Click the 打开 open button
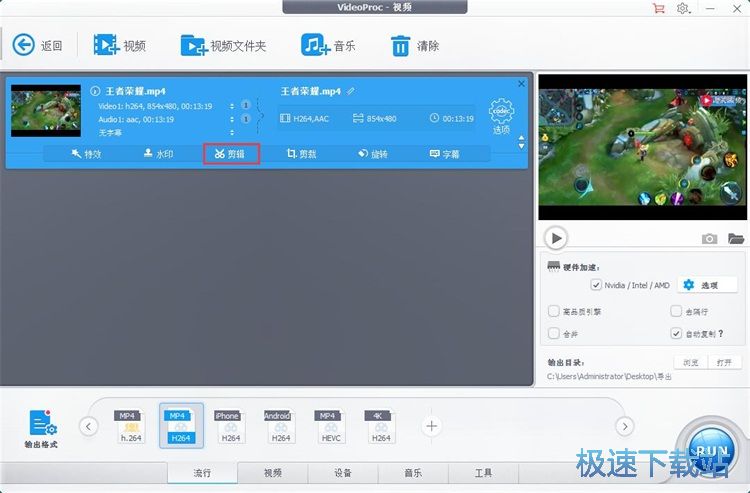Screen dimensions: 750x493 coord(724,362)
